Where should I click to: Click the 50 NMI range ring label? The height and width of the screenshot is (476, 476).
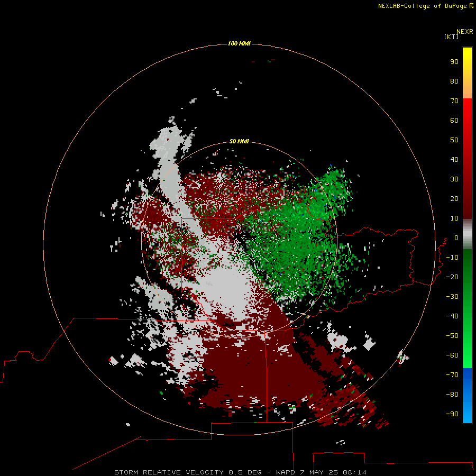click(x=239, y=141)
